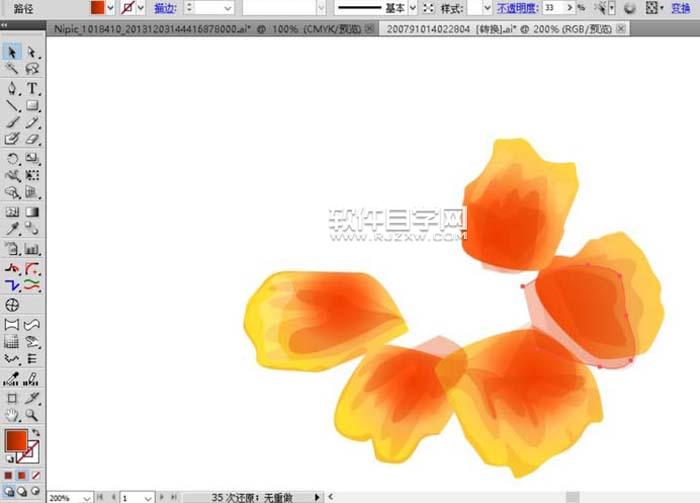Select the Direct Selection tool
700x503 pixels.
pyautogui.click(x=32, y=51)
